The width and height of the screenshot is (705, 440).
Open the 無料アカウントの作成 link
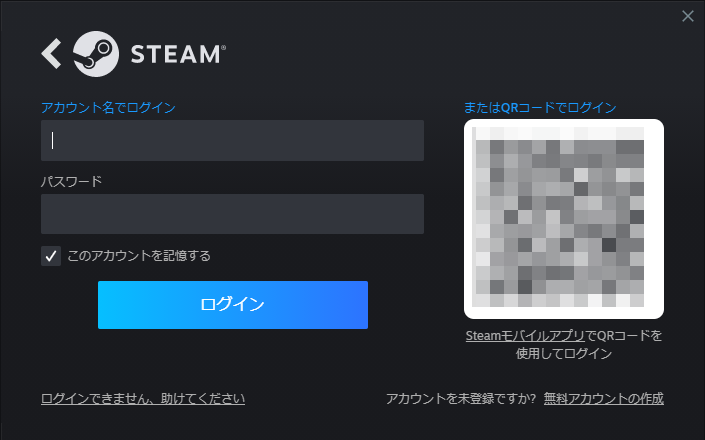(x=603, y=399)
